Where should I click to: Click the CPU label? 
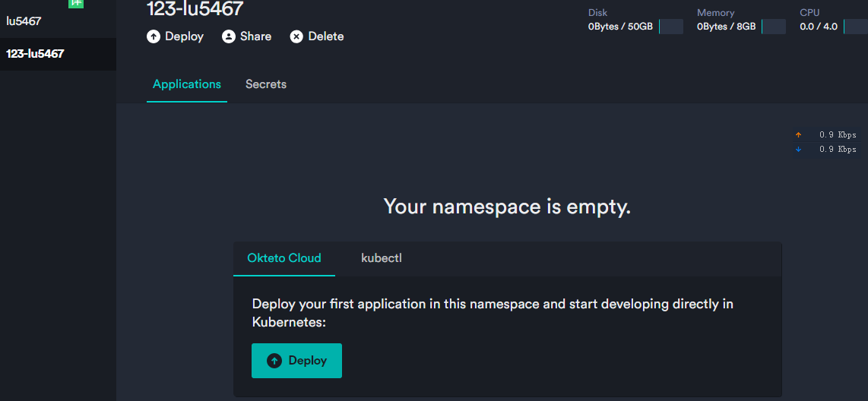(810, 12)
